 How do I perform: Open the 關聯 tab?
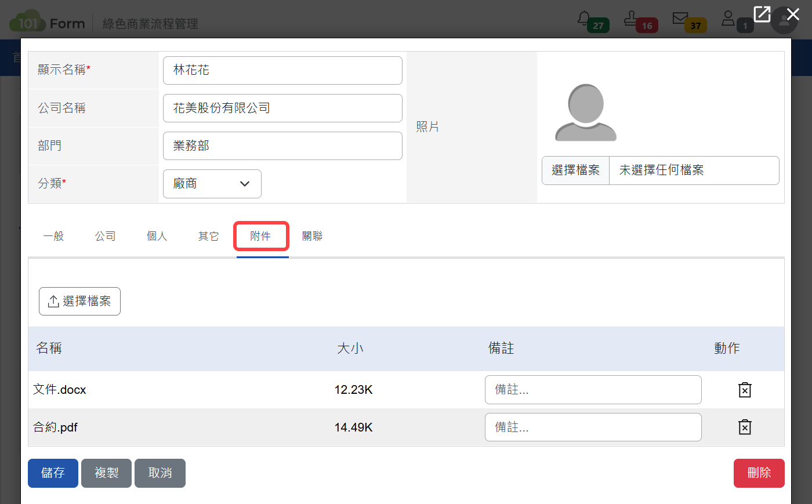[313, 236]
